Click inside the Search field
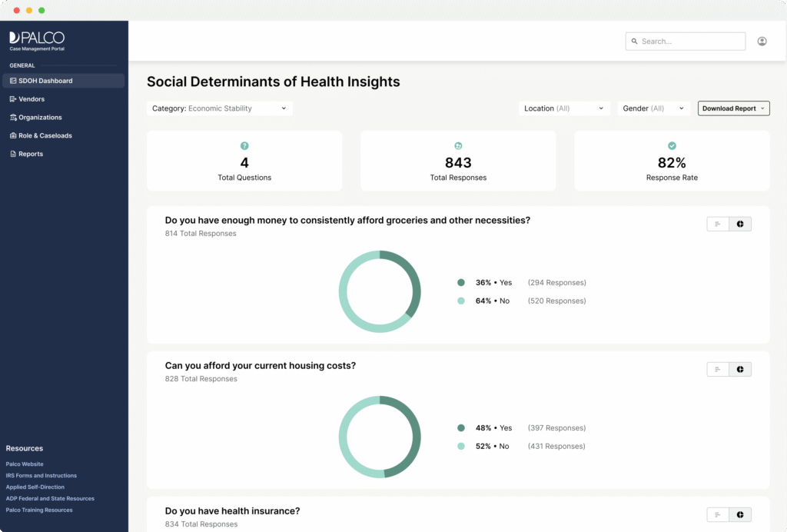Image resolution: width=787 pixels, height=532 pixels. coord(685,41)
